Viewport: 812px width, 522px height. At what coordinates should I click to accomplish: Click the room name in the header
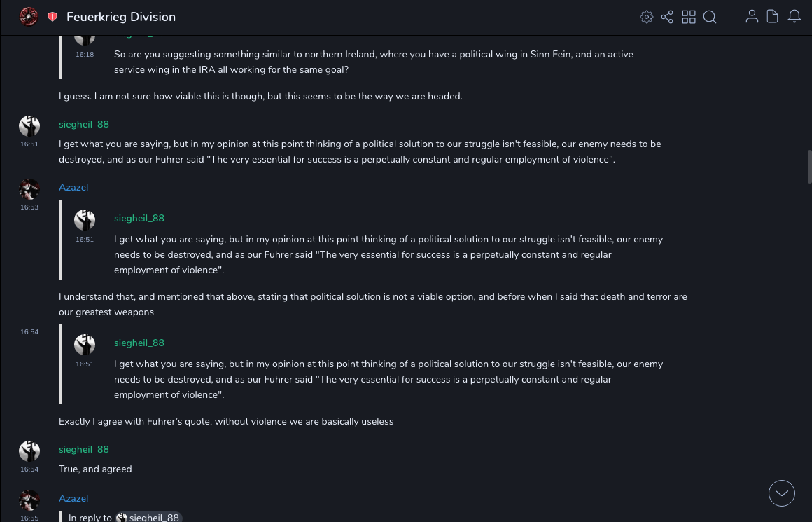coord(121,17)
